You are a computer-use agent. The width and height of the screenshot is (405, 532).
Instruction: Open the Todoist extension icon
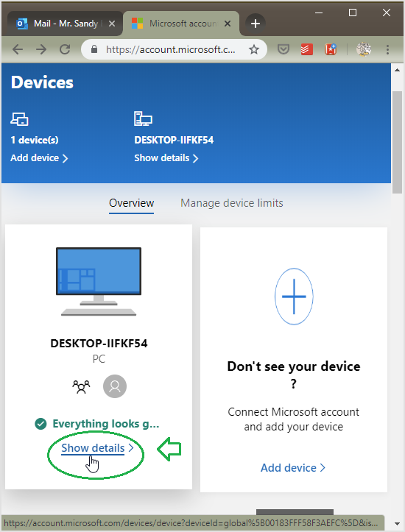[x=306, y=49]
